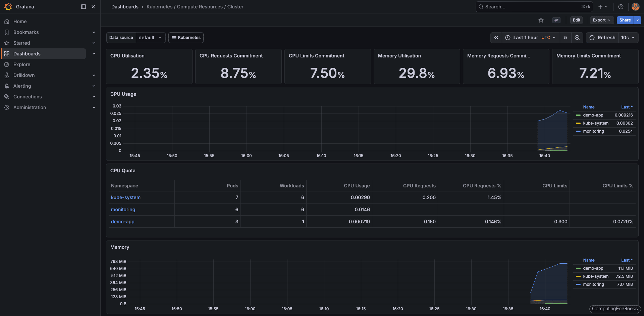Open the help question mark icon

(621, 7)
